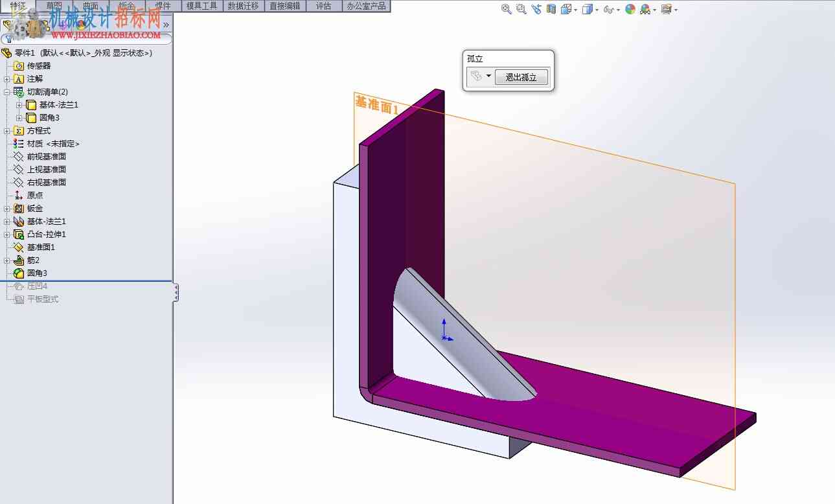The height and width of the screenshot is (504, 835).
Task: Click the Apply Scene icon
Action: (645, 9)
